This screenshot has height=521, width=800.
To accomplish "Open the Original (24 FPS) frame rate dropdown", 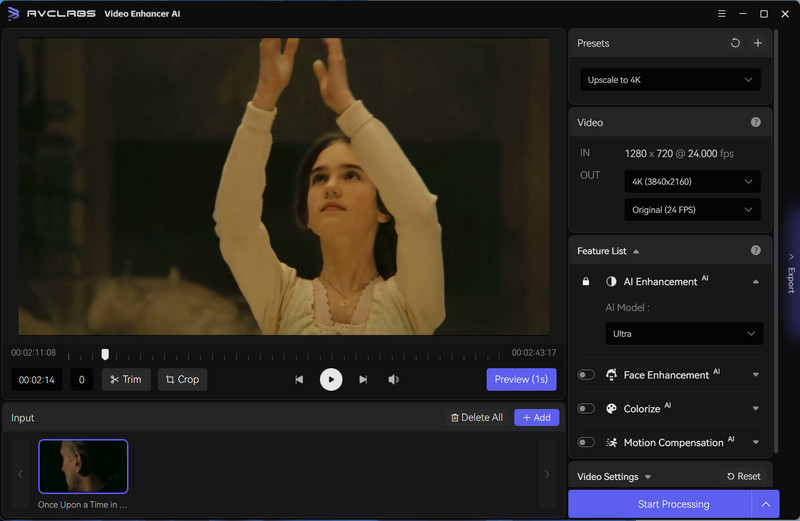I will 692,210.
